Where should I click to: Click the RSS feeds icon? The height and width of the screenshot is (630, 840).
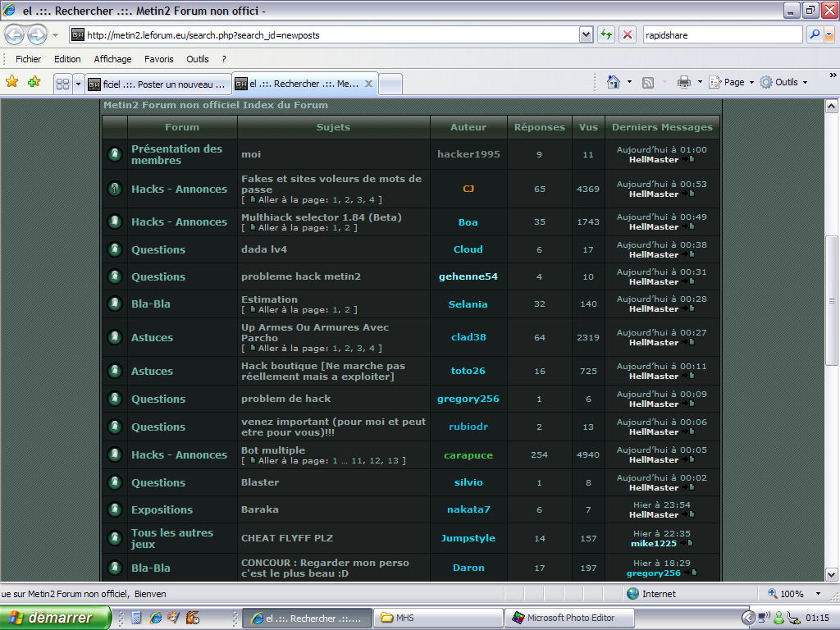click(648, 83)
